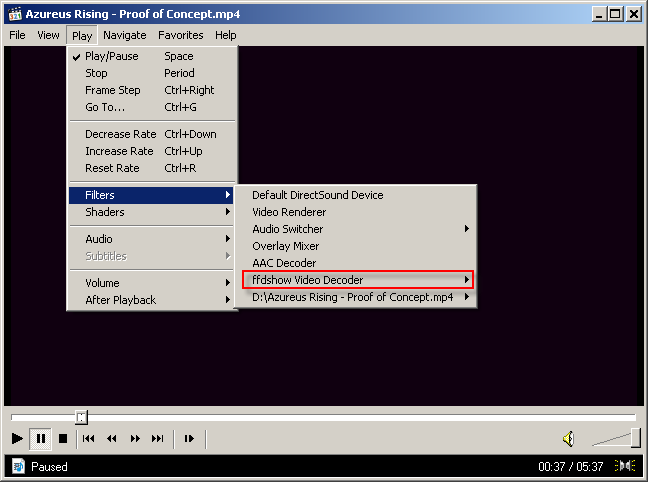
Task: Skip to previous track icon
Action: (x=89, y=438)
